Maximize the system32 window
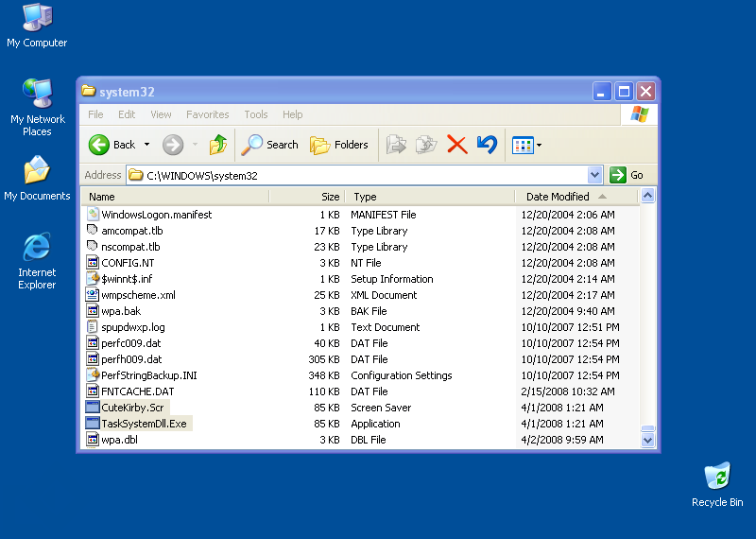 click(624, 91)
